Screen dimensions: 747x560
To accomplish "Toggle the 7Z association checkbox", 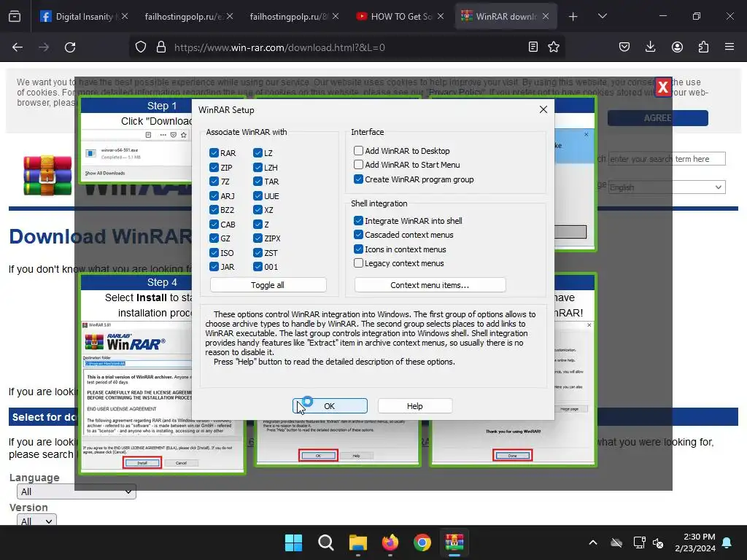I will (214, 182).
